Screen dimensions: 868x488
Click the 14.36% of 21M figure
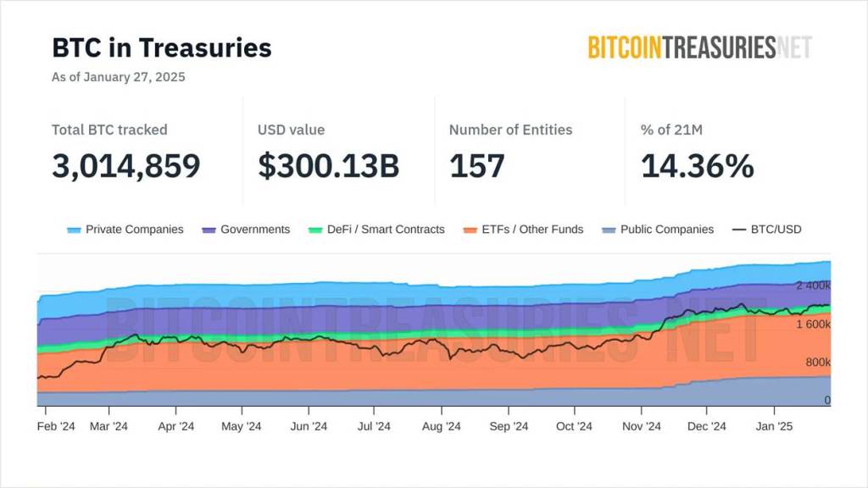(697, 166)
